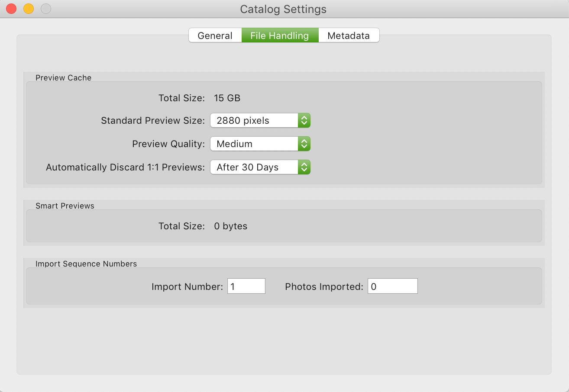Select the File Handling tab

coord(279,35)
